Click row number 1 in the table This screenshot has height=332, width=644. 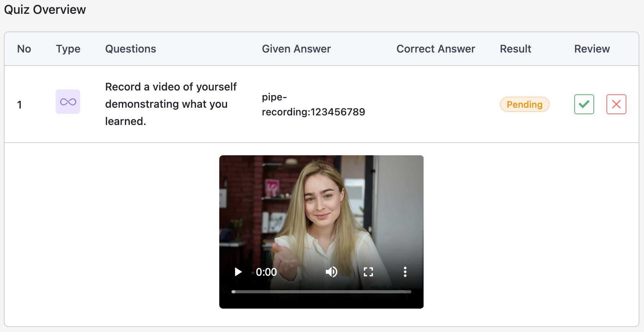click(x=19, y=105)
